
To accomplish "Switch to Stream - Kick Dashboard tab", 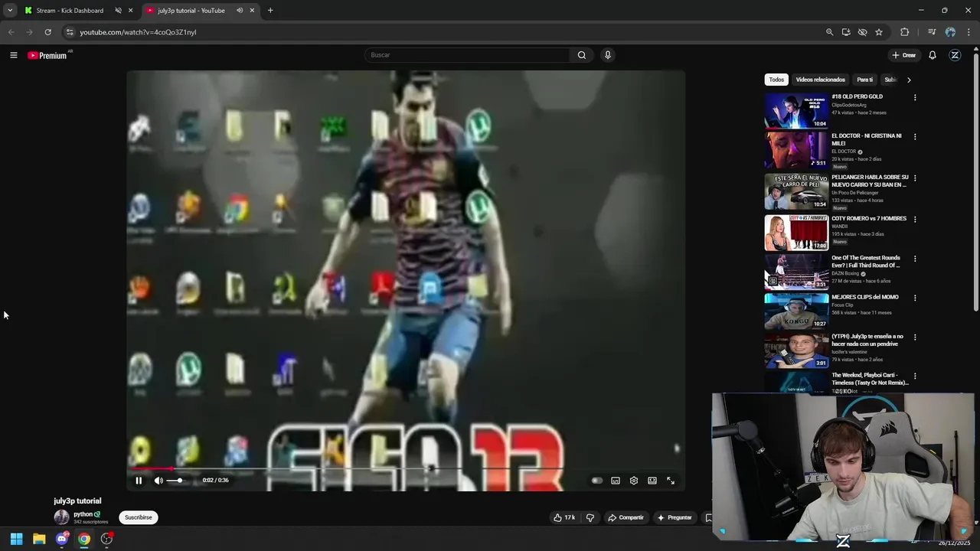I will pyautogui.click(x=69, y=11).
